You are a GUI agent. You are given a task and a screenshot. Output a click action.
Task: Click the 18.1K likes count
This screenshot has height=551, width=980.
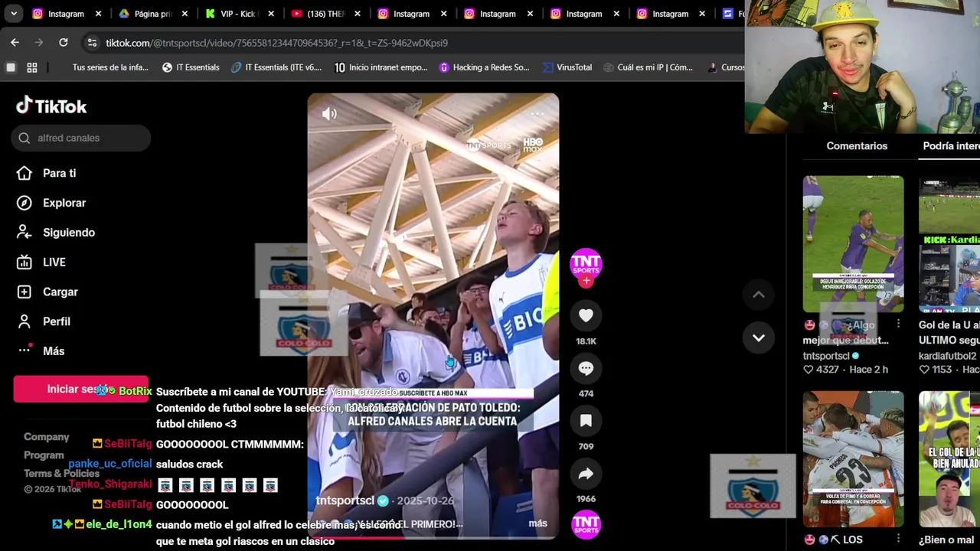click(586, 341)
